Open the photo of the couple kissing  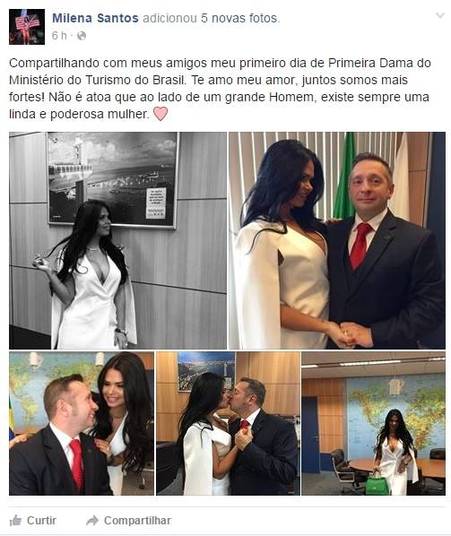click(x=228, y=424)
